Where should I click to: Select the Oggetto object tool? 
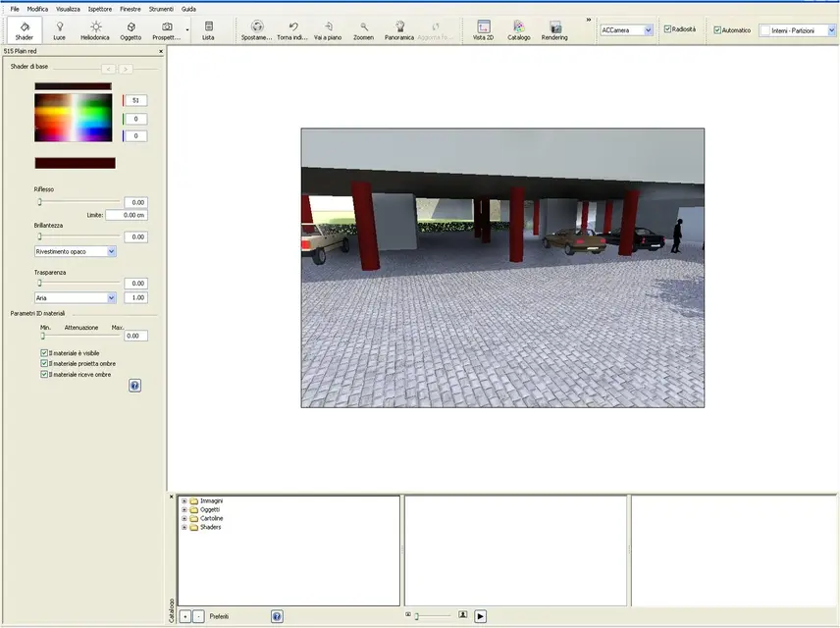pyautogui.click(x=131, y=30)
